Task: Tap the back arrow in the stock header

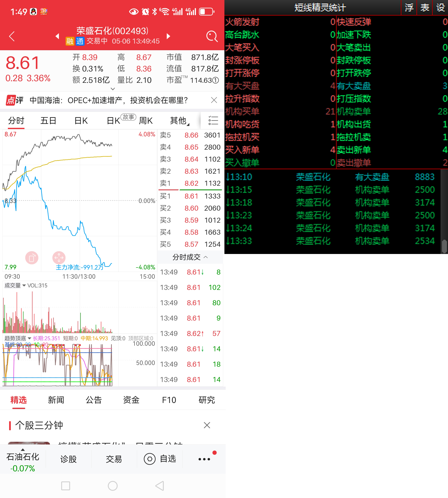Action: point(12,36)
